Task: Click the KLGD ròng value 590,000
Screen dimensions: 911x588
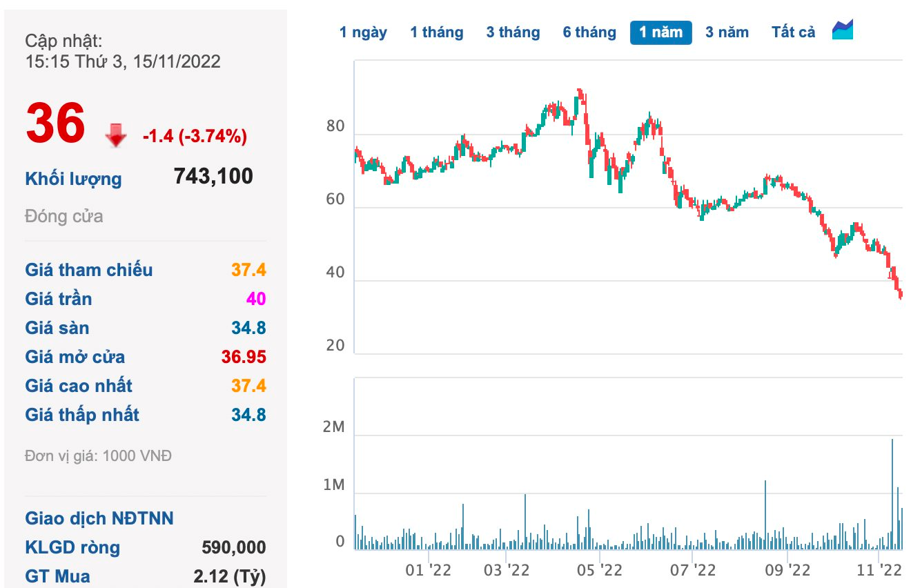Action: [233, 548]
